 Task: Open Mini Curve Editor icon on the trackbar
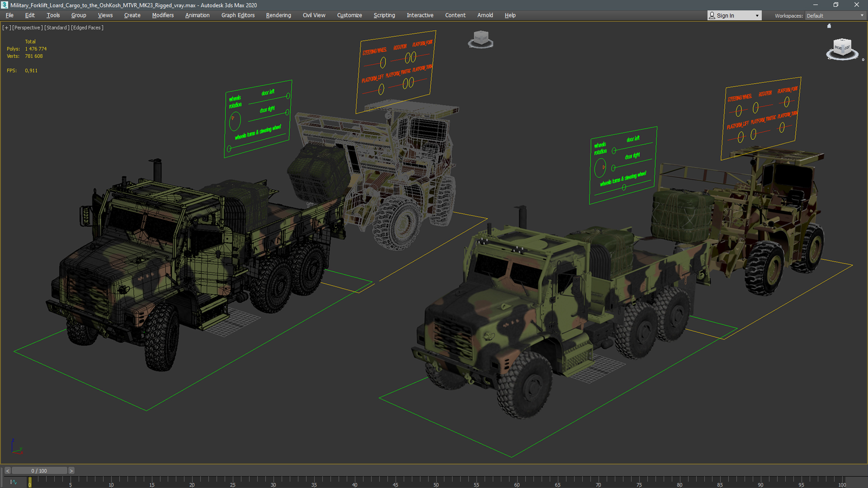tap(13, 482)
